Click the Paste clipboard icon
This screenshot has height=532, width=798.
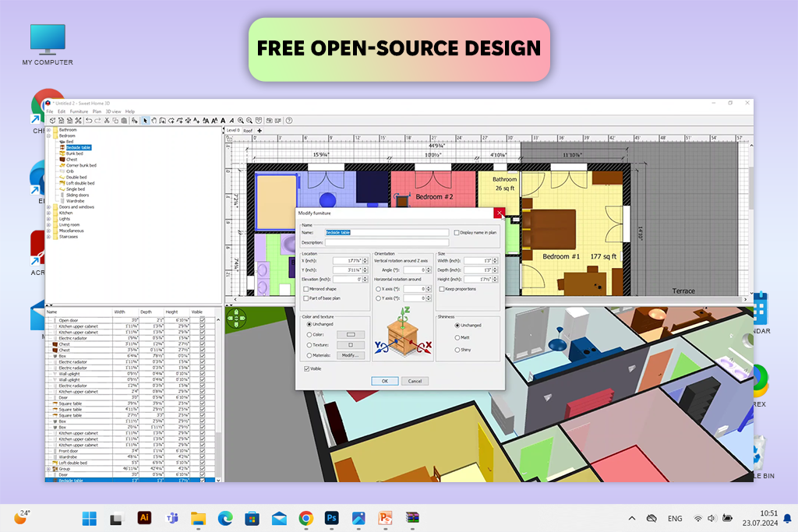click(124, 121)
